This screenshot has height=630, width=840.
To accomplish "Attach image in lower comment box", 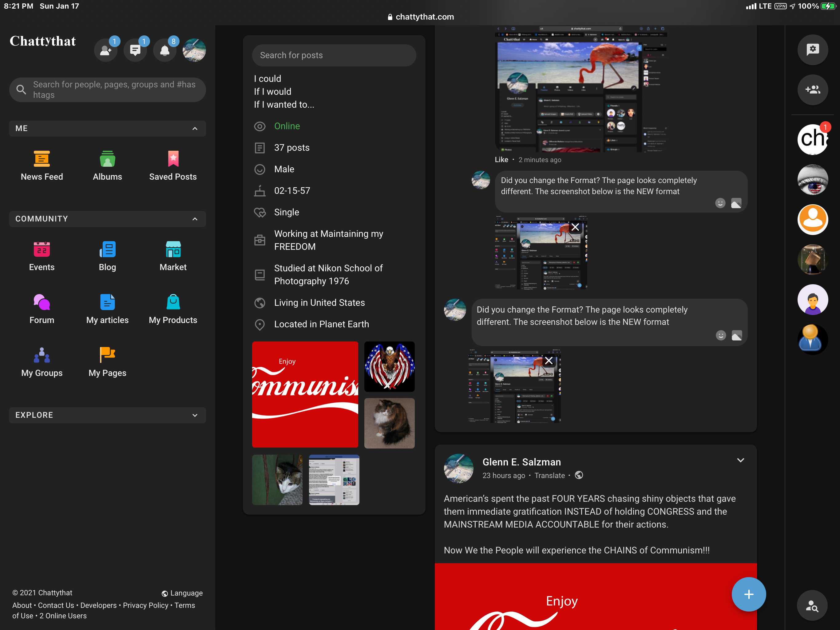I will tap(737, 335).
